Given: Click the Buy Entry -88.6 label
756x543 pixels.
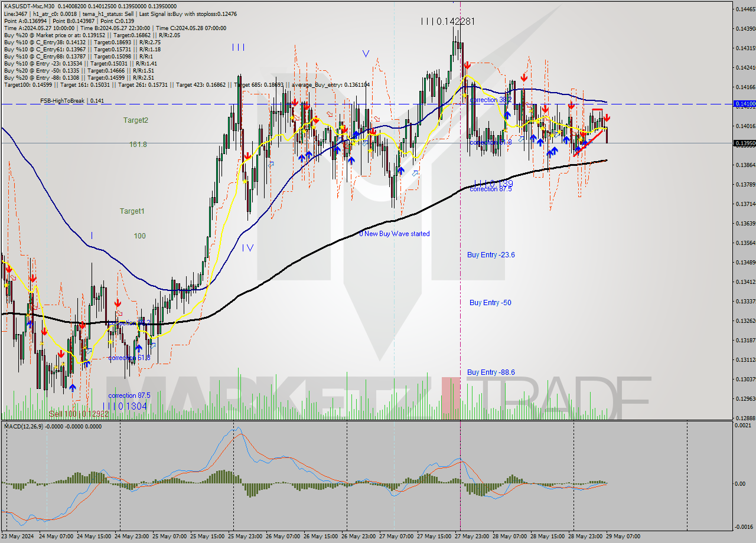Looking at the screenshot, I should click(491, 372).
